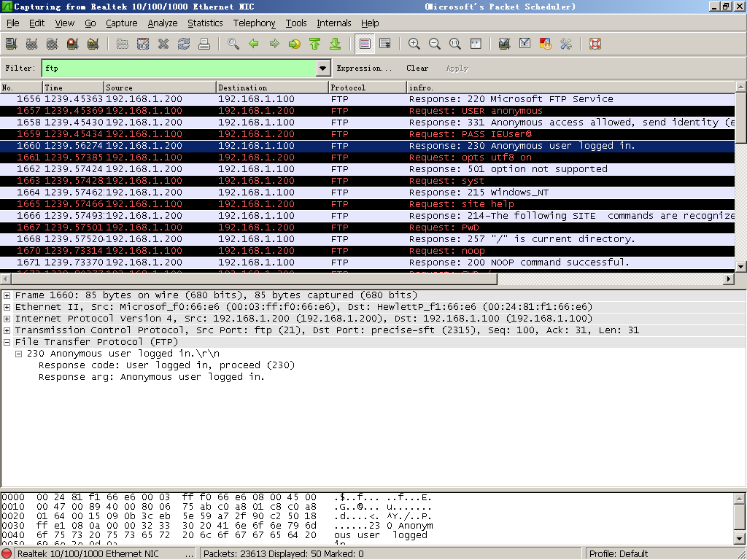Viewport: 747px width, 560px height.
Task: Stop the running live capture
Action: coord(73,44)
